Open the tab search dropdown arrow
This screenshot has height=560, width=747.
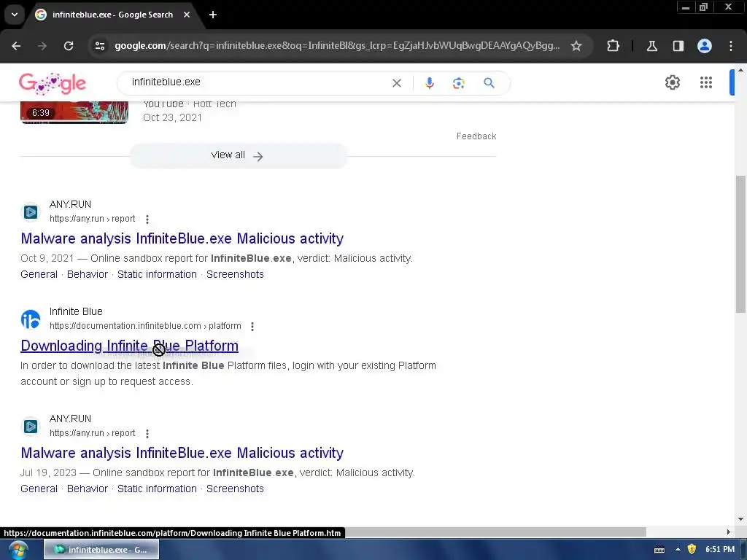pos(15,15)
